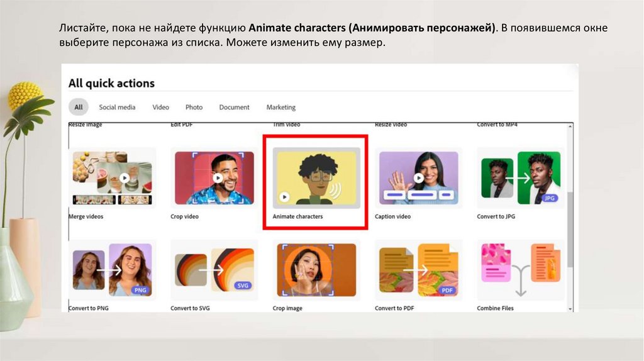This screenshot has height=361, width=644.
Task: Switch to the Document tab
Action: coord(234,107)
